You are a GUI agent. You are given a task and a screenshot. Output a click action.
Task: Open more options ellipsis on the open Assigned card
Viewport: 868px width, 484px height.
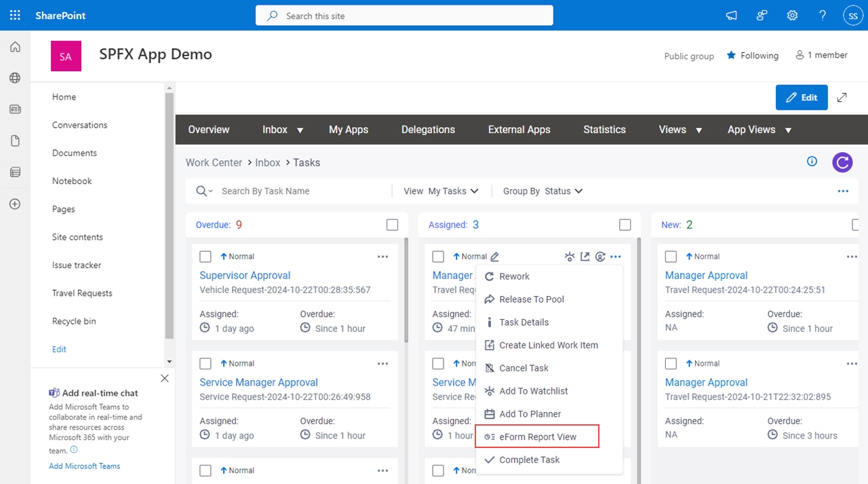[616, 257]
